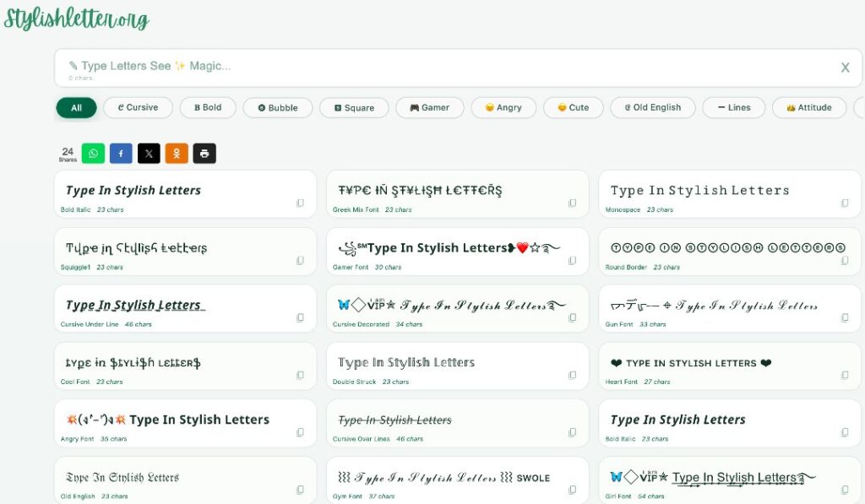Copy the Cursive Over Lines styled text
The height and width of the screenshot is (504, 865).
pos(572,432)
